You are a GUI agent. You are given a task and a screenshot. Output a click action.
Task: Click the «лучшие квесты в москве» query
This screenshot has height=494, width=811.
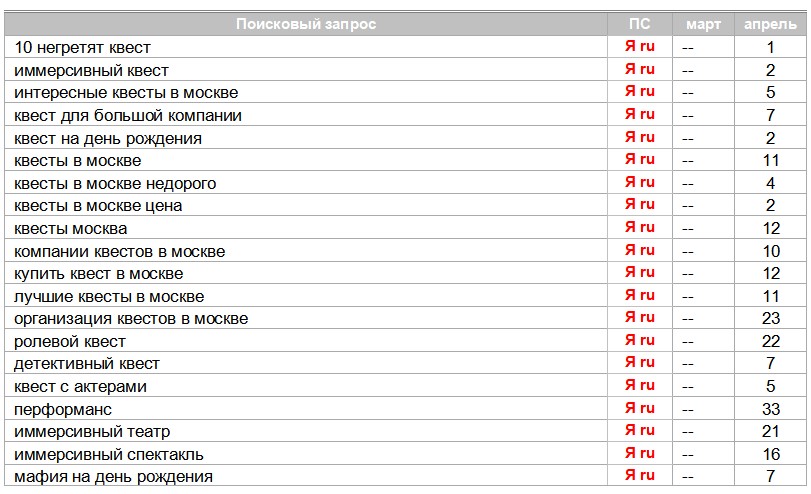[x=109, y=296]
